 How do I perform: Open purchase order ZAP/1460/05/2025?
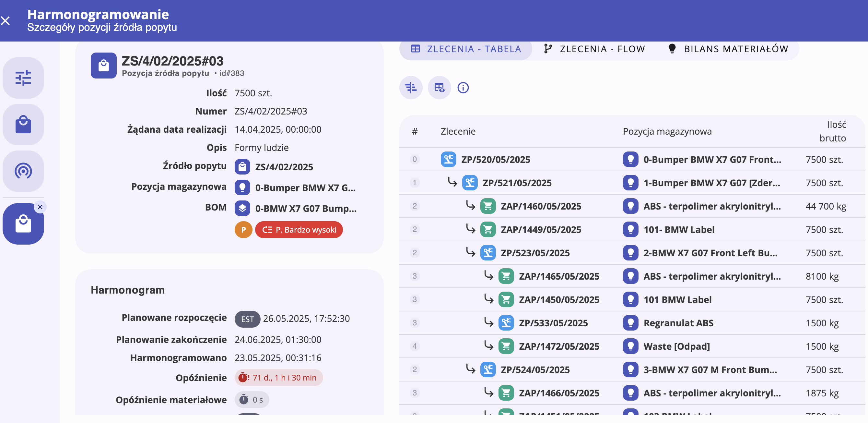pyautogui.click(x=541, y=206)
